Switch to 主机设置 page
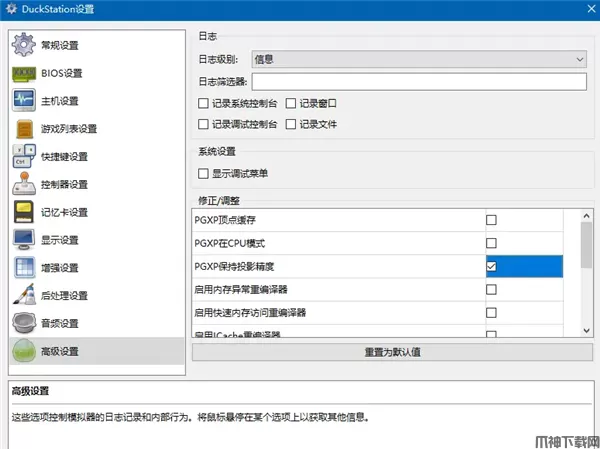The image size is (600, 449). [x=97, y=101]
